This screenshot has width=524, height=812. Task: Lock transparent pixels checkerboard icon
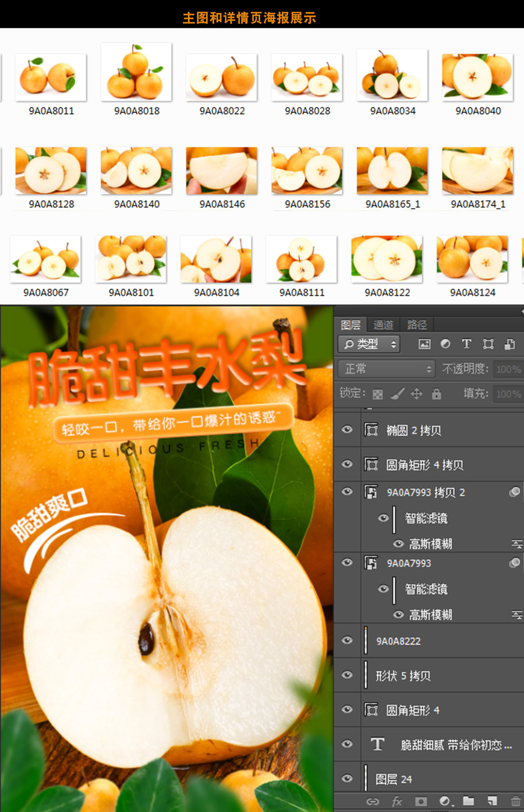coord(378,394)
